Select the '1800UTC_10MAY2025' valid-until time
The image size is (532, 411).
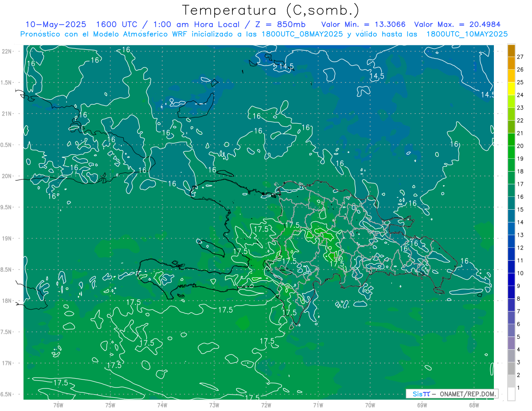click(467, 34)
